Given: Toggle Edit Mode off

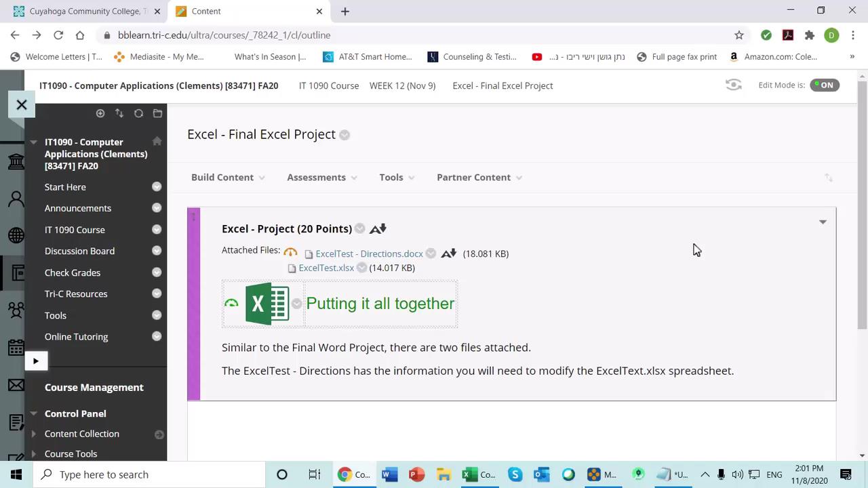Looking at the screenshot, I should [x=824, y=85].
